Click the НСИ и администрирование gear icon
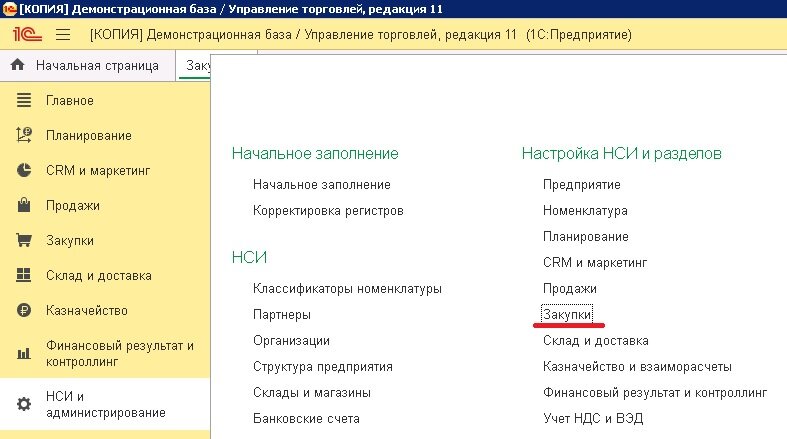This screenshot has width=787, height=439. 24,404
